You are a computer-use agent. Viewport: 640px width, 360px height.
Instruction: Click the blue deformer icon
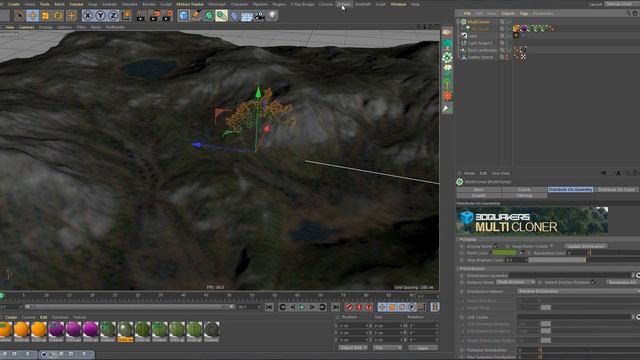tap(234, 16)
